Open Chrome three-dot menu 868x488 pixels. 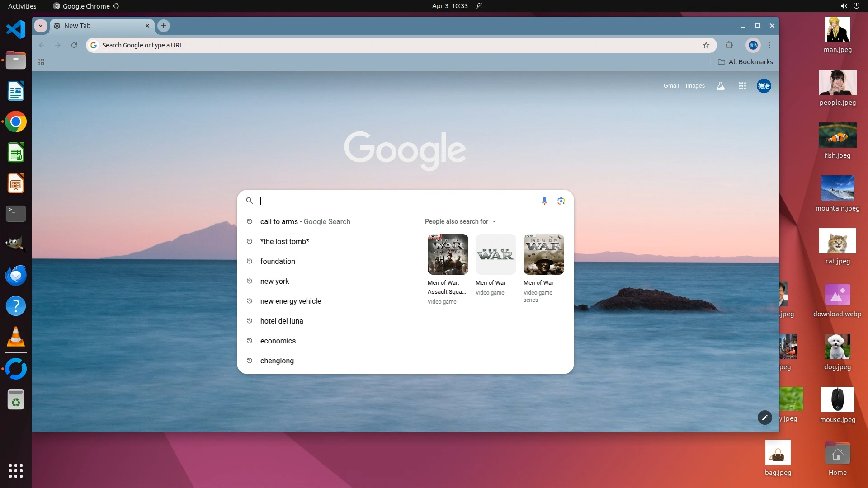coord(769,45)
